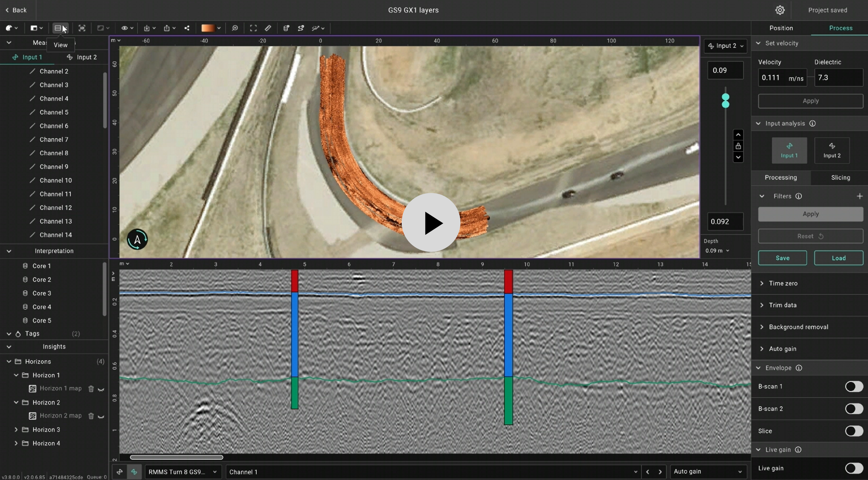Click the map north compass icon
The height and width of the screenshot is (480, 868).
(x=137, y=240)
